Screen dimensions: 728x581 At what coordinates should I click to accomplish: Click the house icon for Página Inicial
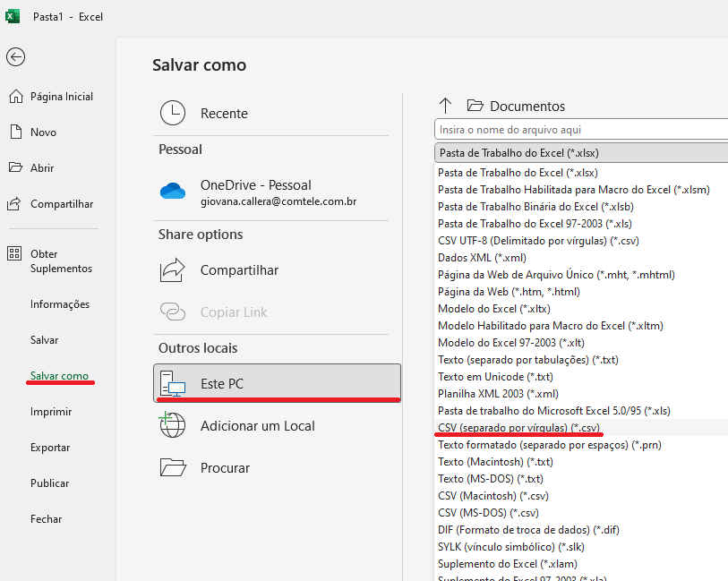pos(16,96)
